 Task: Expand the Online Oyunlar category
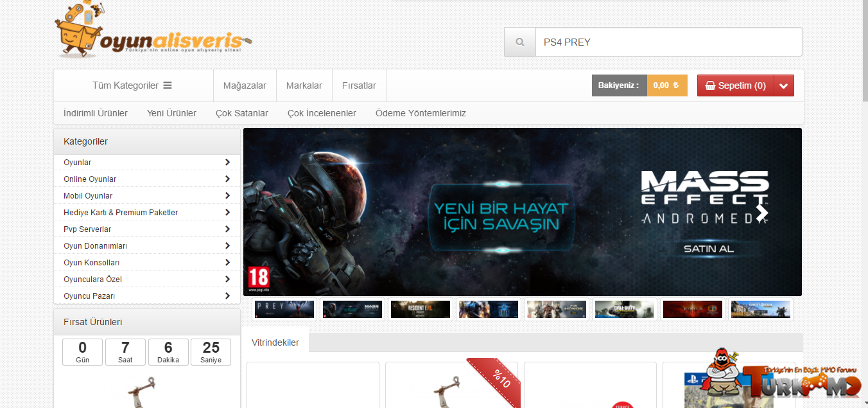(x=227, y=179)
